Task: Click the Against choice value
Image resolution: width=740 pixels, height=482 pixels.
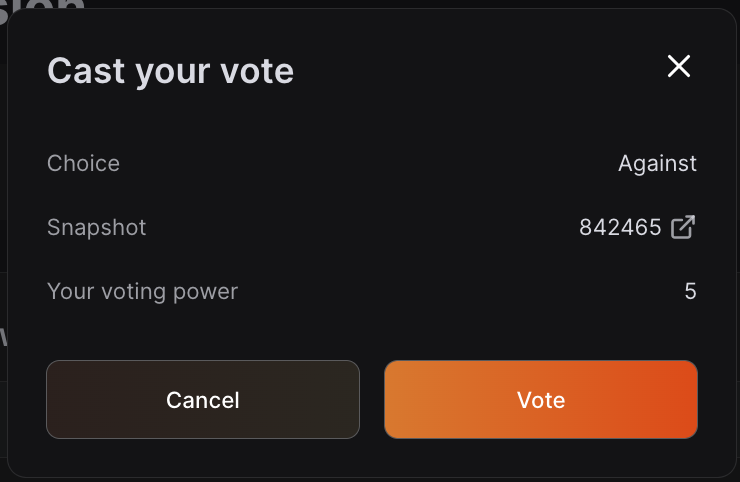Action: (x=657, y=163)
